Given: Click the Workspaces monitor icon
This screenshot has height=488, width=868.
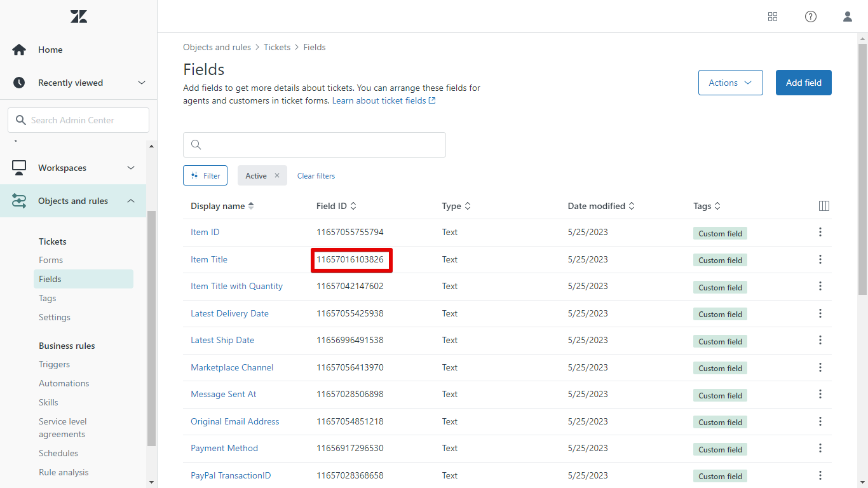Looking at the screenshot, I should [x=19, y=168].
